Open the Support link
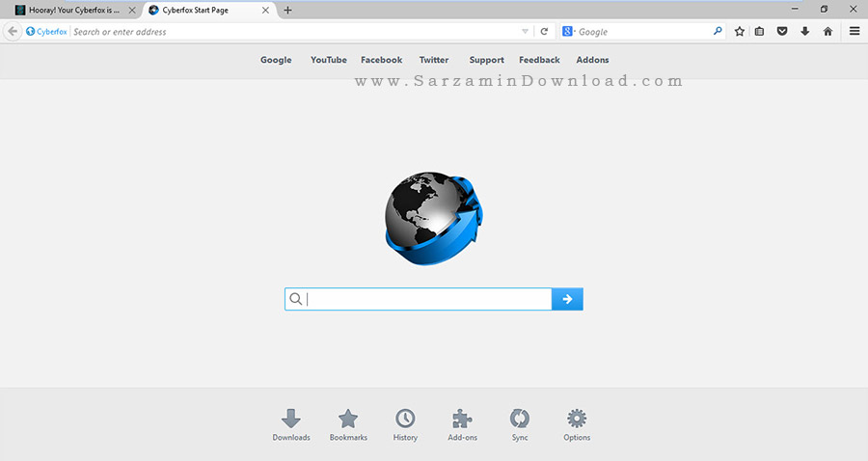Viewport: 868px width, 461px height. coord(487,60)
